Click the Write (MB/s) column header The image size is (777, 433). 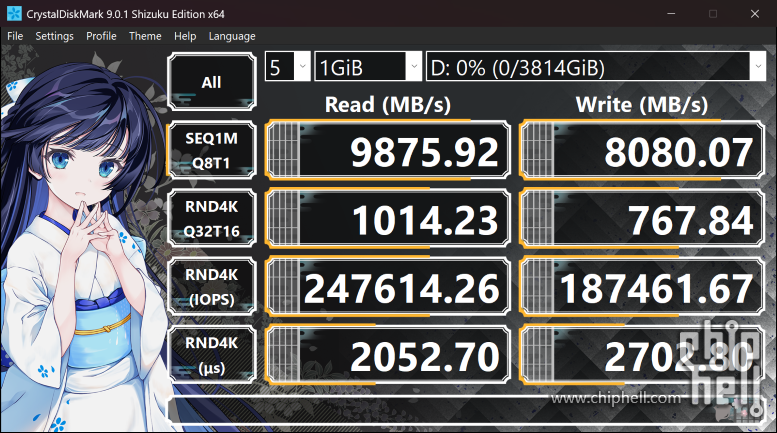(642, 105)
